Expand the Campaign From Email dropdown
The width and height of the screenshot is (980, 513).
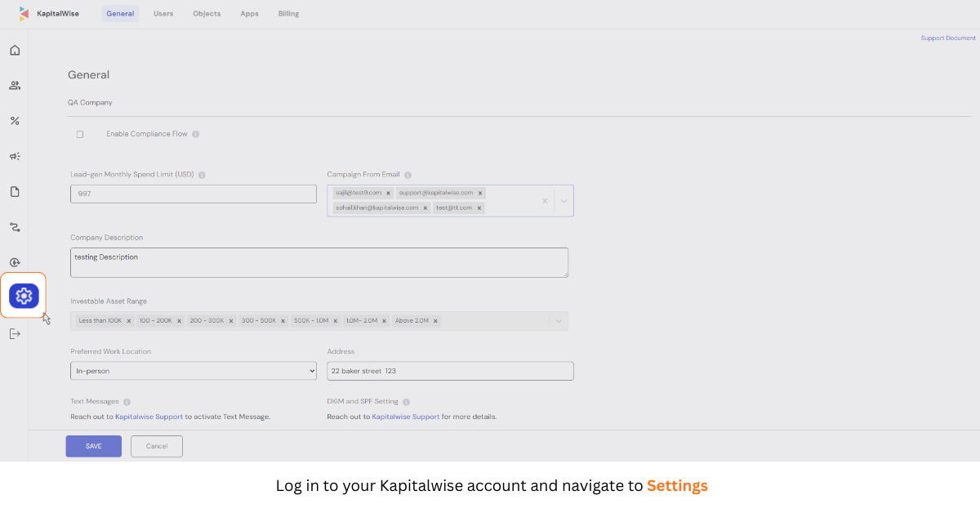pos(563,201)
